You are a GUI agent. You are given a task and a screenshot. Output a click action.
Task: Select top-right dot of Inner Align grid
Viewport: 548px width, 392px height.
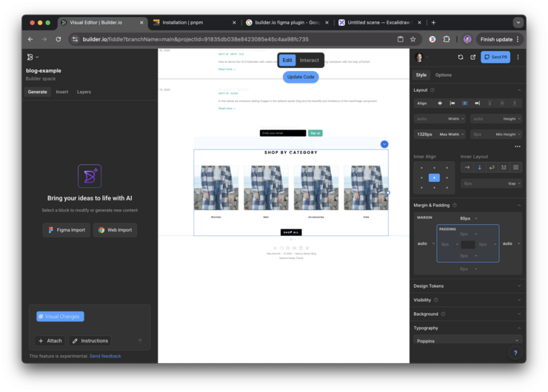pos(447,168)
